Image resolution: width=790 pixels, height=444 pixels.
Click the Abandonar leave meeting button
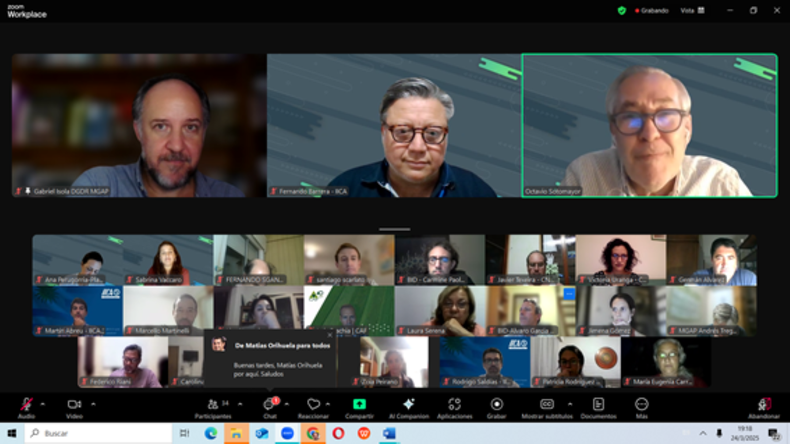pyautogui.click(x=764, y=407)
